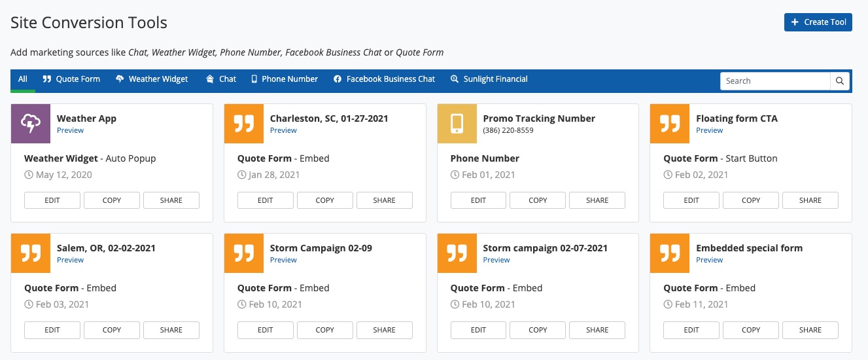Click the Embedded special form quote icon

coord(670,253)
